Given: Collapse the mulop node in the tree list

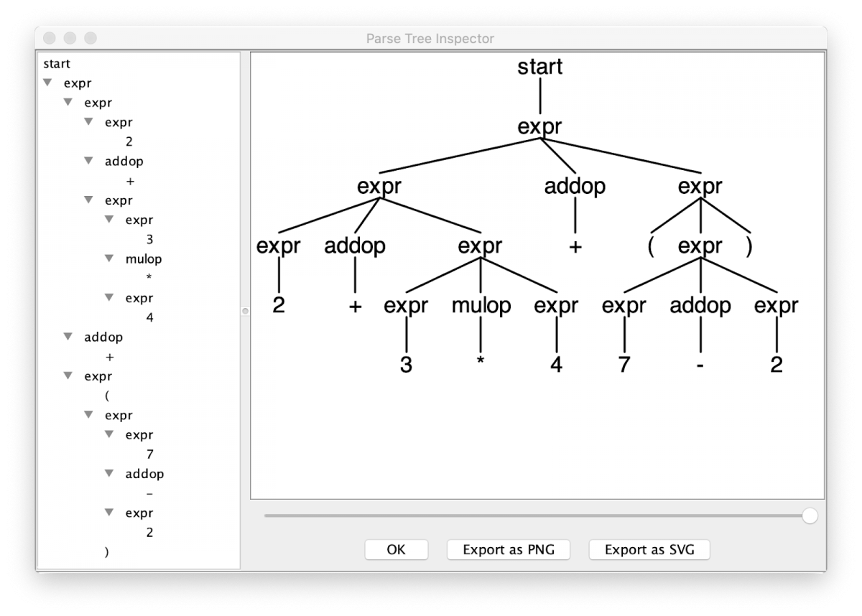Looking at the screenshot, I should click(x=108, y=258).
